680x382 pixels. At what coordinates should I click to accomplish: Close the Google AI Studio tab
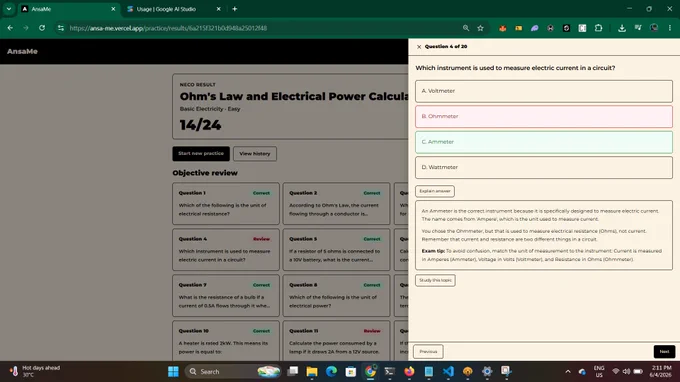click(x=219, y=9)
